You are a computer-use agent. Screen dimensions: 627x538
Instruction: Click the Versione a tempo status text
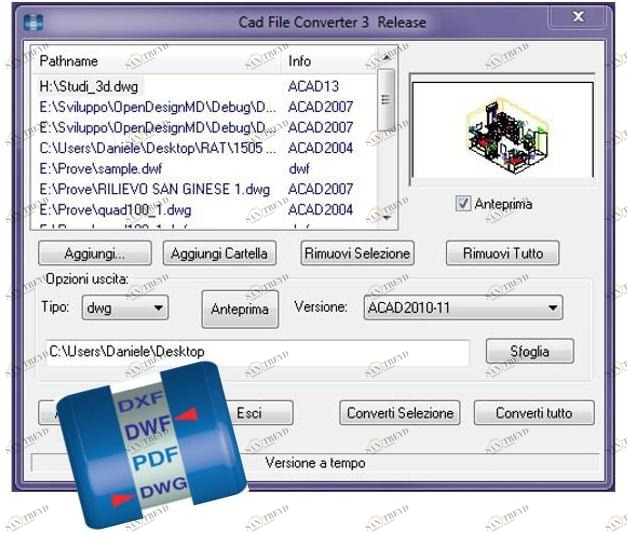tap(315, 463)
